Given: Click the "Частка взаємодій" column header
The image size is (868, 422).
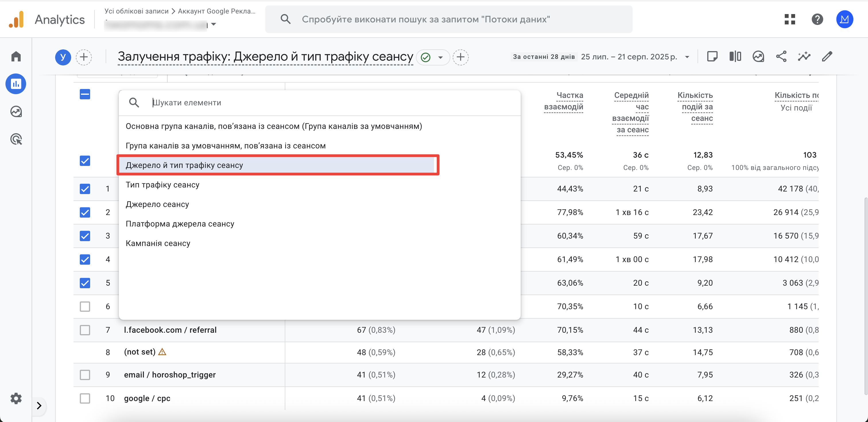Looking at the screenshot, I should [564, 101].
